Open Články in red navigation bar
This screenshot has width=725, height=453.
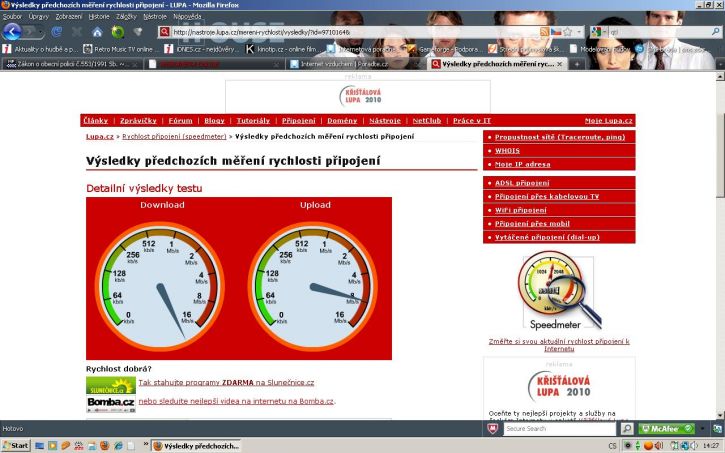click(x=95, y=121)
